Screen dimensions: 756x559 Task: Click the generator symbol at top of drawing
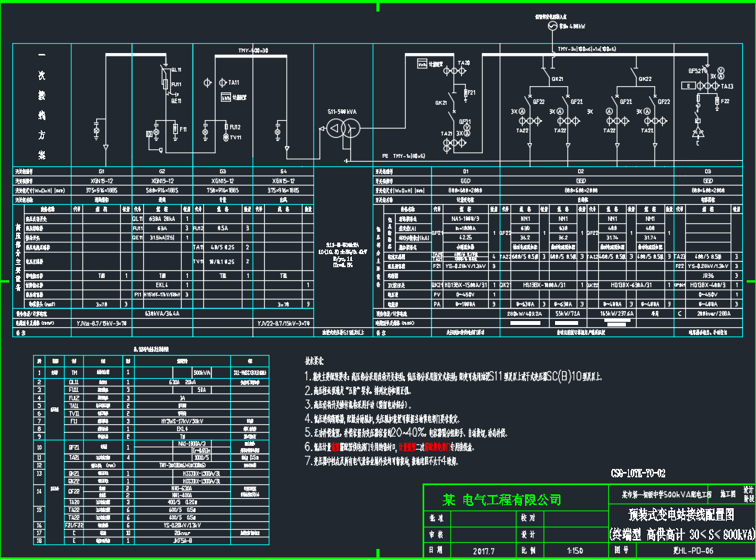553,26
